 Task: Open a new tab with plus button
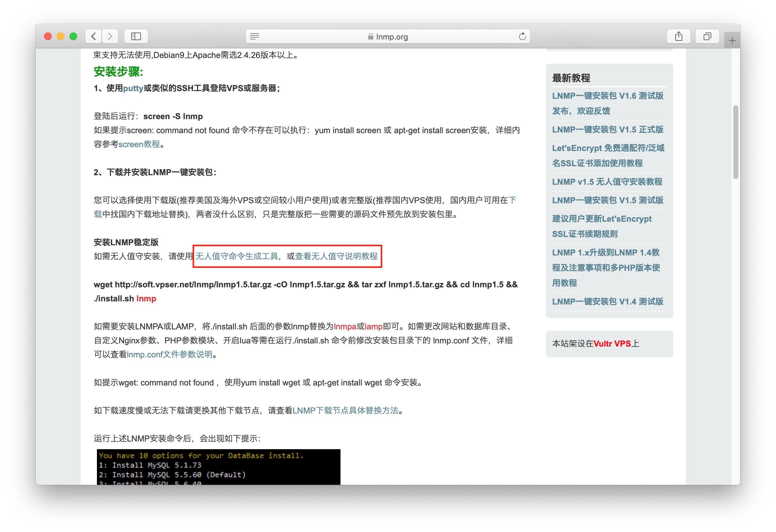click(732, 41)
